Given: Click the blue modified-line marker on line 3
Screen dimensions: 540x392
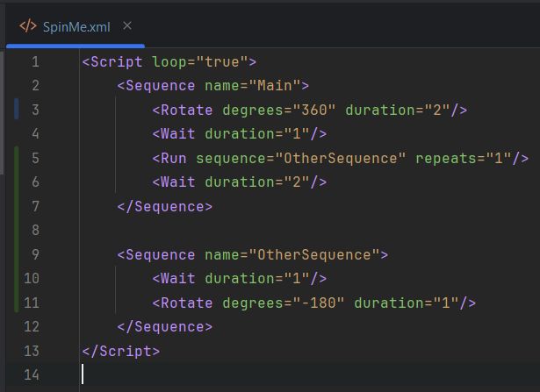Looking at the screenshot, I should (x=16, y=109).
